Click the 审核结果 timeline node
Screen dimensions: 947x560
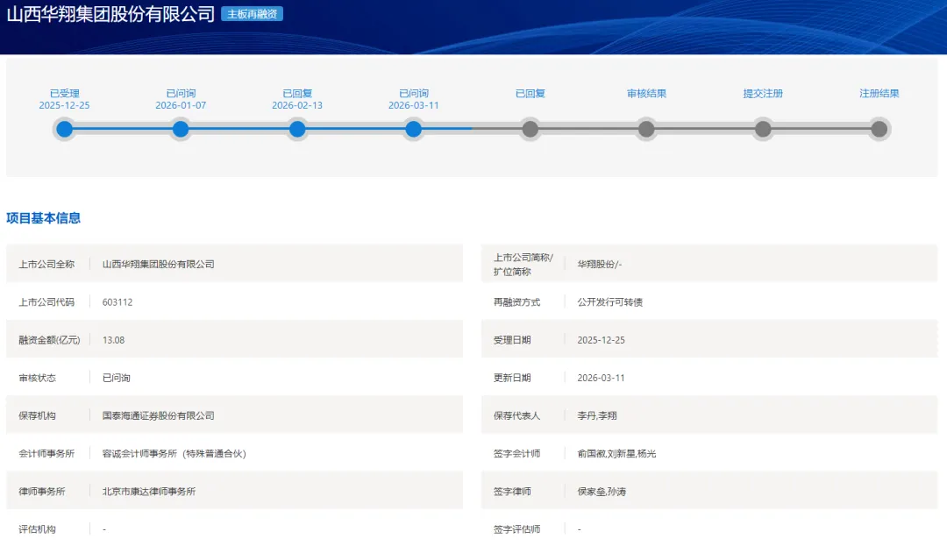646,129
